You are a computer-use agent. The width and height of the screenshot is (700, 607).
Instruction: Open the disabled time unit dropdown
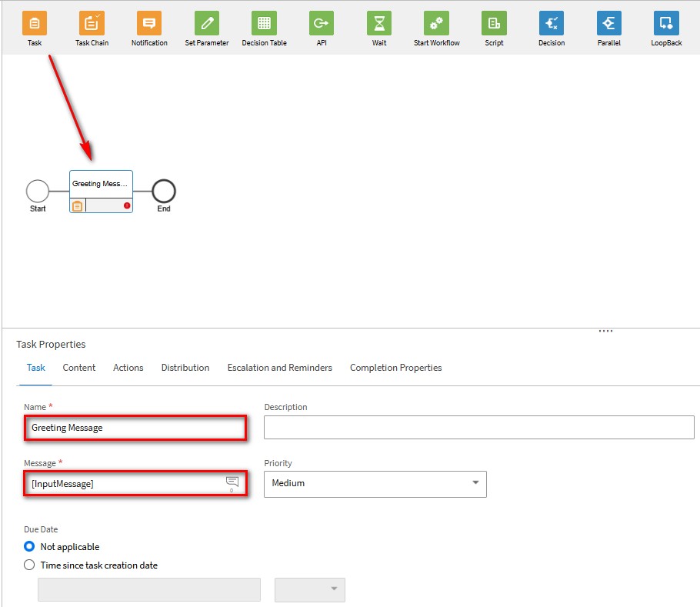pos(310,589)
